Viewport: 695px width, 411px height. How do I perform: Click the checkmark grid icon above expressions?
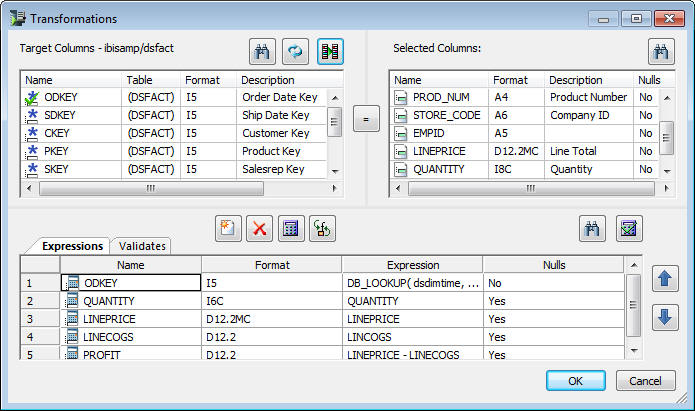click(629, 229)
